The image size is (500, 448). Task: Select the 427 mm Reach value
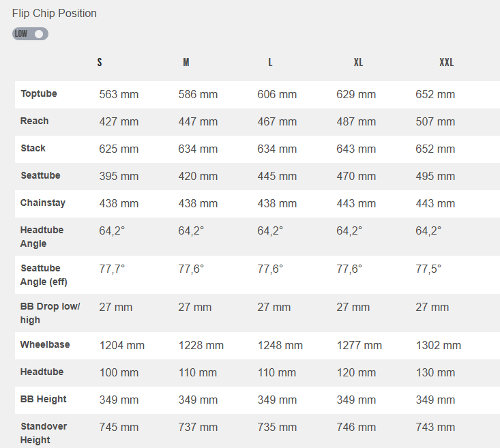coord(119,122)
